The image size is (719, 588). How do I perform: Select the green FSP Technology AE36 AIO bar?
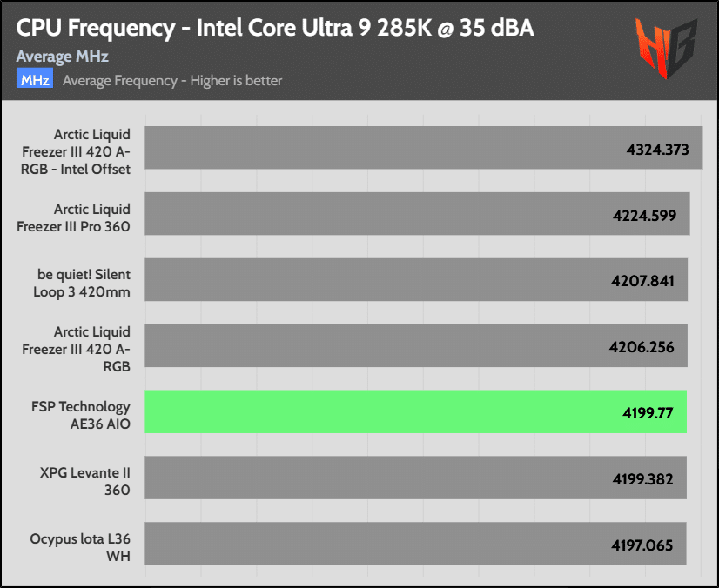coord(415,411)
